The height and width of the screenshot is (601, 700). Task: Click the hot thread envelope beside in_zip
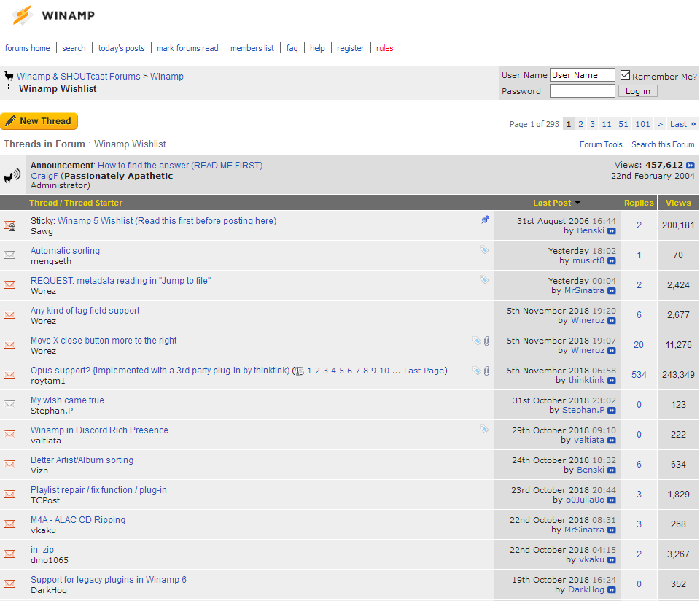point(9,554)
